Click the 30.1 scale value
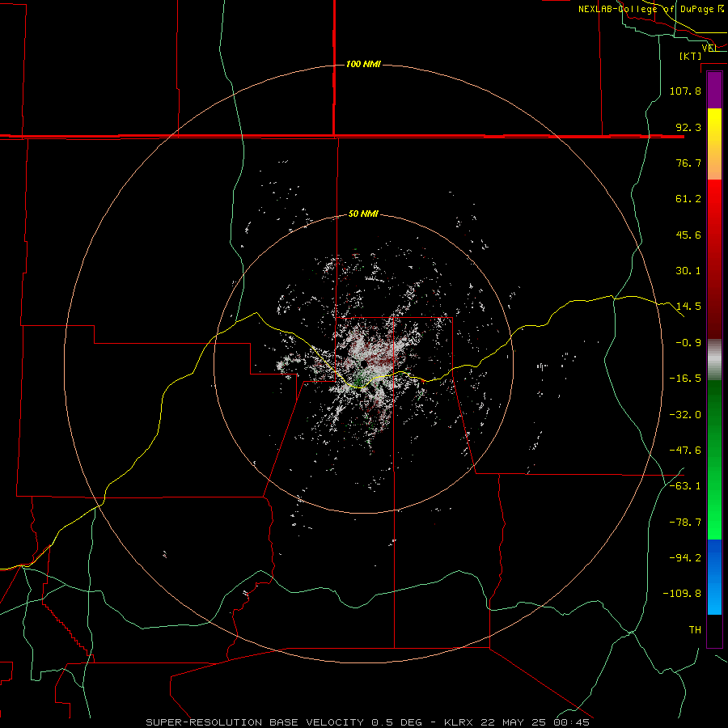 point(688,271)
